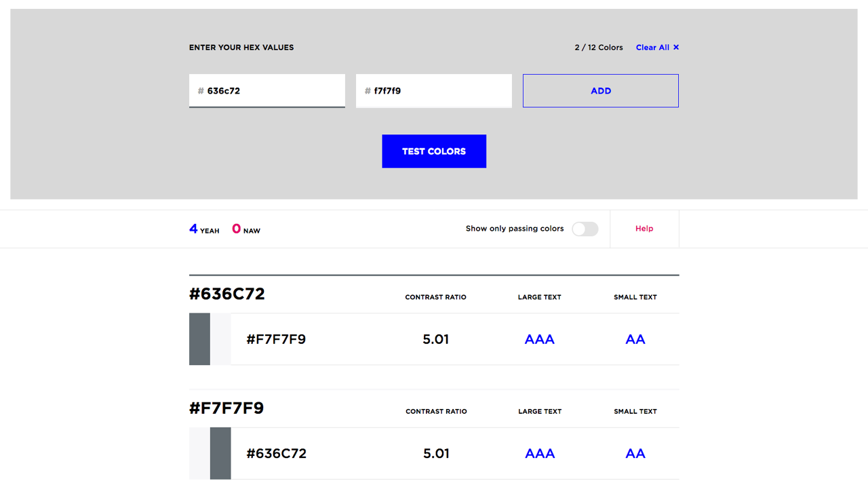Image resolution: width=868 pixels, height=481 pixels.
Task: Click the light swatch under #F7F7F9 heading
Action: [199, 453]
